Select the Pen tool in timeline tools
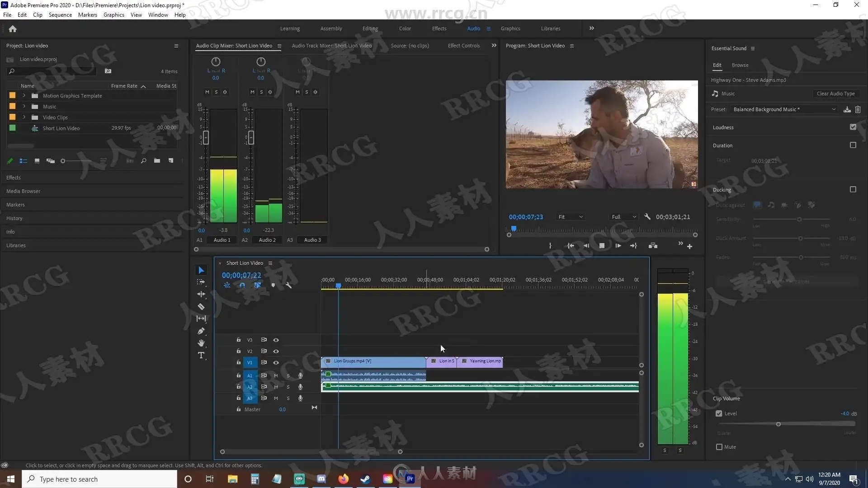The image size is (868, 488). [201, 331]
